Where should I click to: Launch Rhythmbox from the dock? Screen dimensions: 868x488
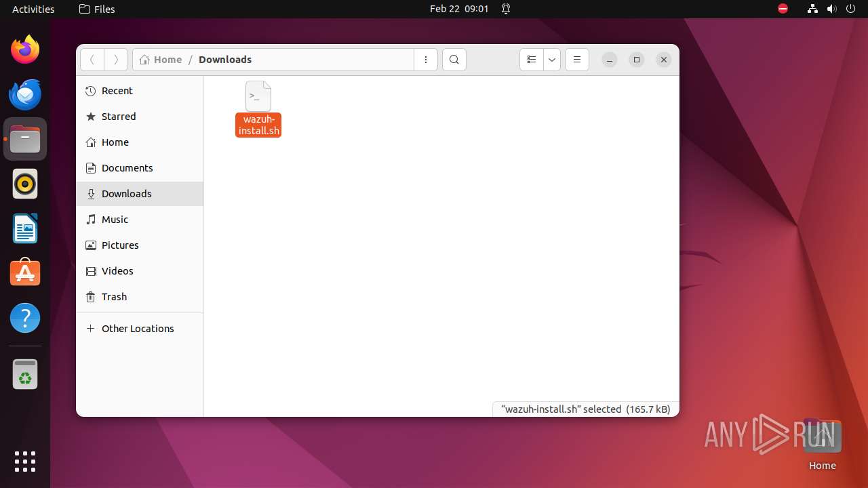pos(25,184)
